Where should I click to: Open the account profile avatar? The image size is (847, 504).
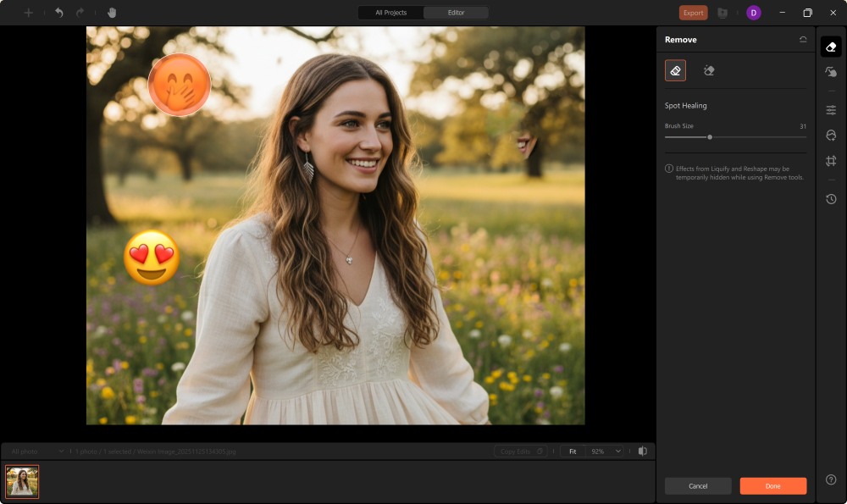pyautogui.click(x=753, y=13)
